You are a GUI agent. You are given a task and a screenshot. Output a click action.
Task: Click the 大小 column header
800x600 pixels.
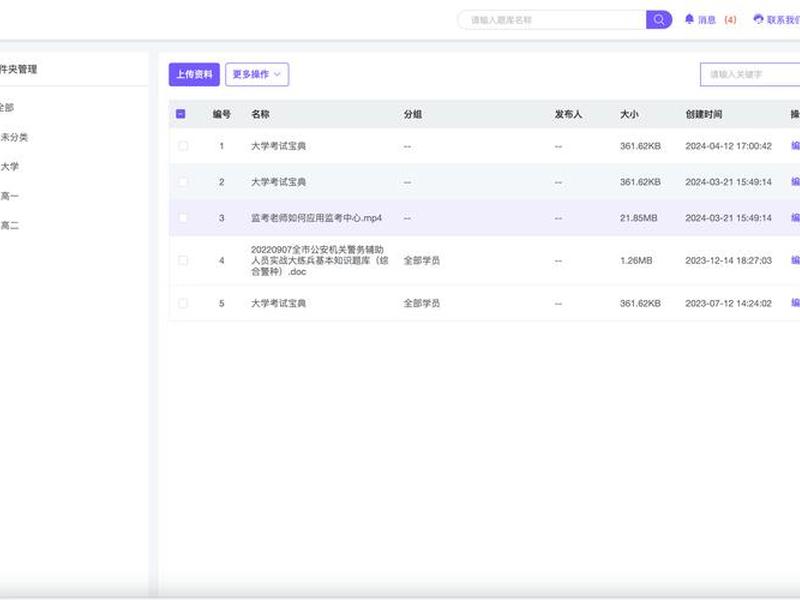629,114
